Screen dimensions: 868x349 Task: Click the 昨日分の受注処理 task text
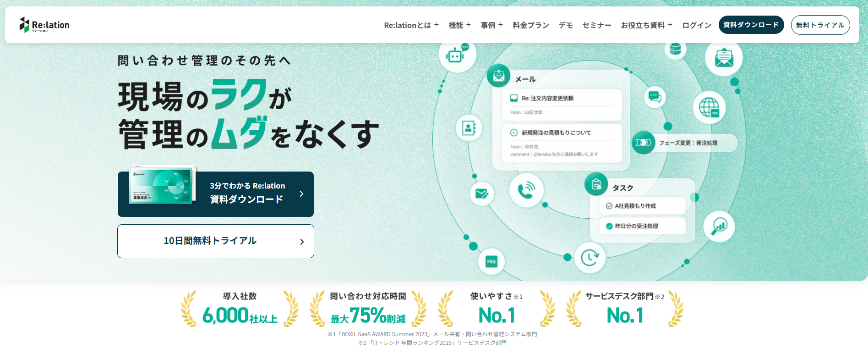(636, 226)
